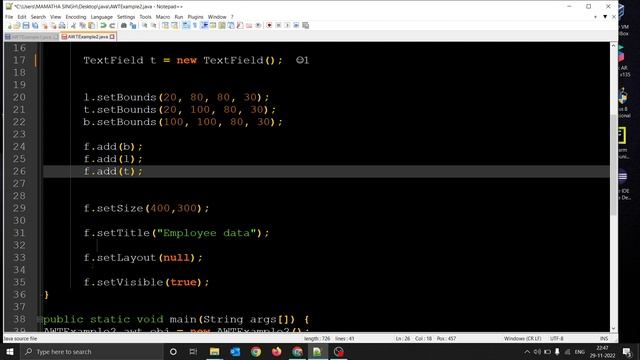The image size is (640, 360).
Task: Open the Language menu
Action: (x=102, y=17)
